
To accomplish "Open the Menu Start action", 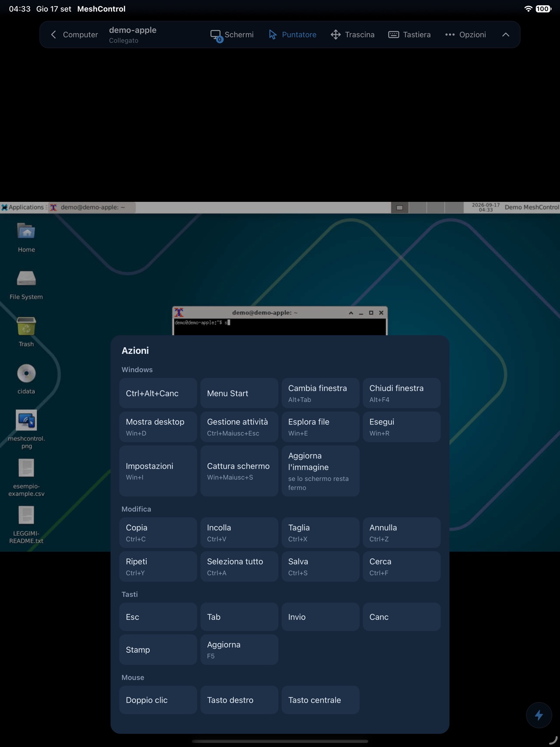I will pyautogui.click(x=239, y=393).
